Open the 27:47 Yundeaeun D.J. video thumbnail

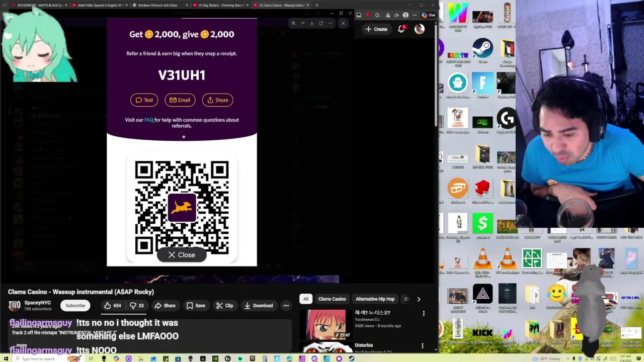(x=326, y=324)
